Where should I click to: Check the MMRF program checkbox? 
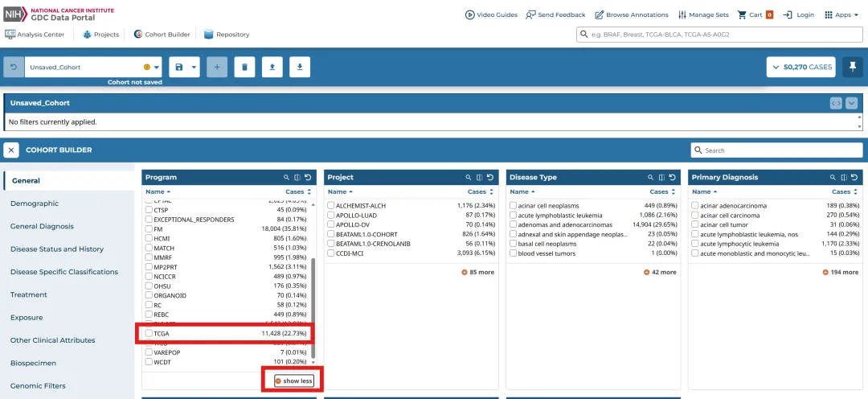click(x=149, y=257)
